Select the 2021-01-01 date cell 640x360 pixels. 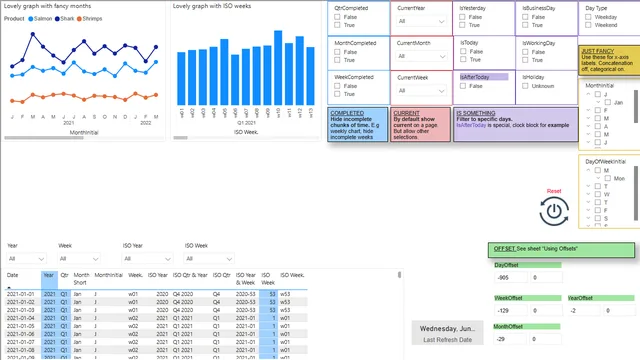click(21, 294)
